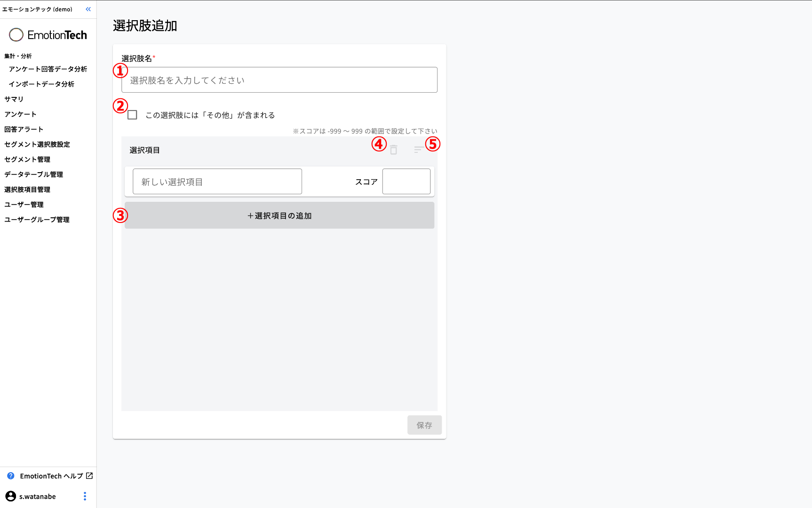Click the s.watanabe user avatar icon
Viewport: 812px width, 508px height.
[x=10, y=496]
